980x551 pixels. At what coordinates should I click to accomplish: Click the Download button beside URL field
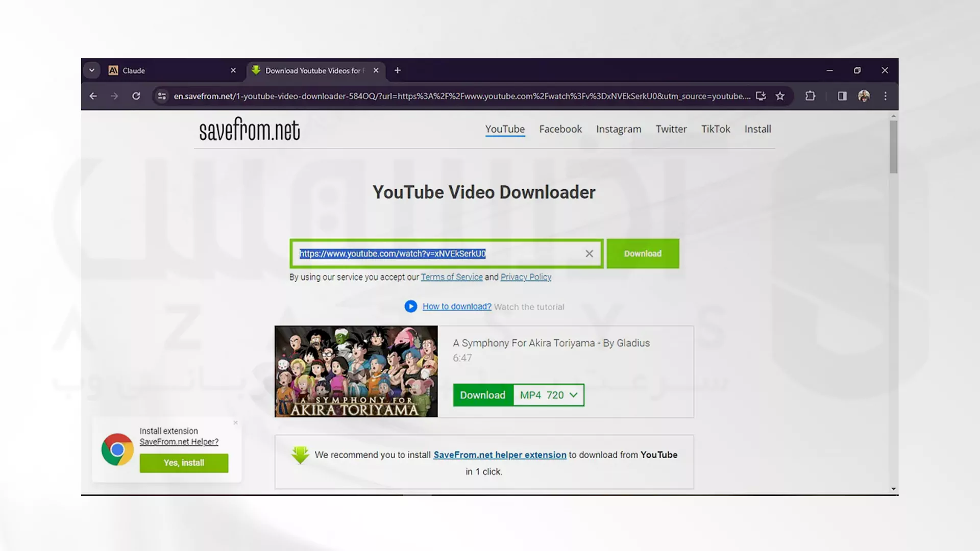coord(643,254)
